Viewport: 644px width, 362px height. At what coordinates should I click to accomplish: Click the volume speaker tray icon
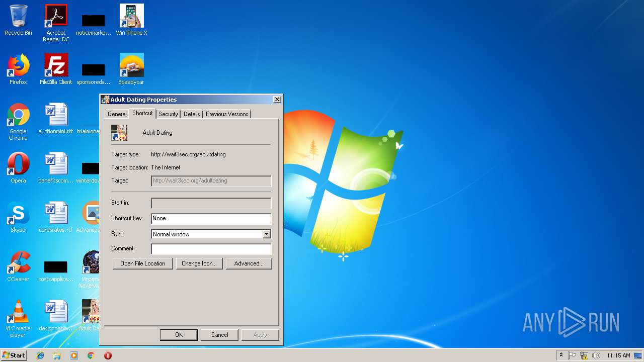point(596,355)
